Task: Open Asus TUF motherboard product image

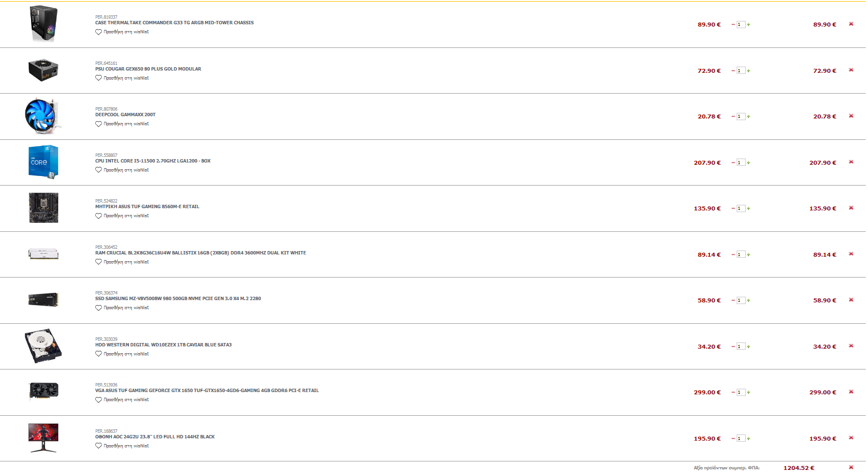Action: pos(43,208)
